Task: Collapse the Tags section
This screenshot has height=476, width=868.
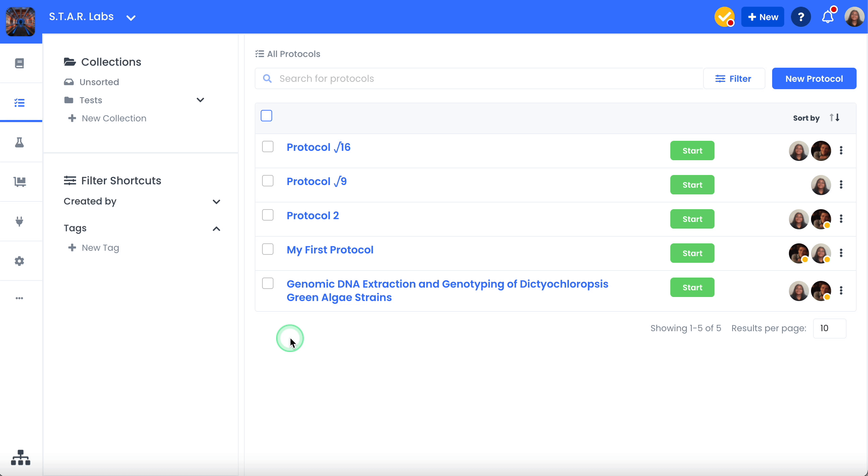Action: [216, 229]
